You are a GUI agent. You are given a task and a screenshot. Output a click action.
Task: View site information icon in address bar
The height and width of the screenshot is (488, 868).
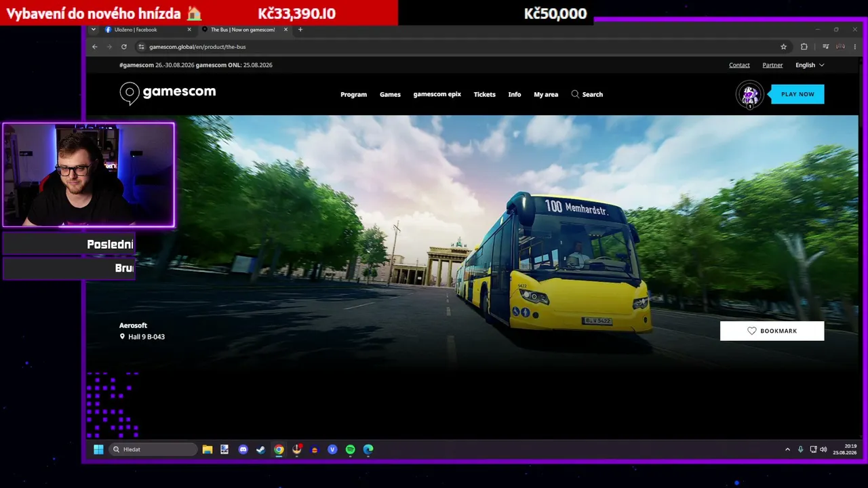[141, 47]
